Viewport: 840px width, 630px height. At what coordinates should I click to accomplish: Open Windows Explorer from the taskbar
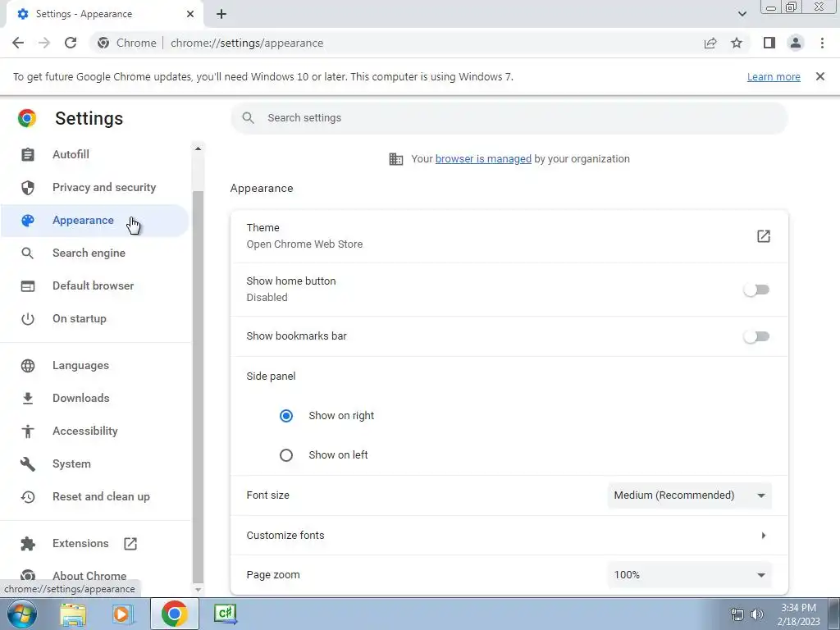point(73,614)
